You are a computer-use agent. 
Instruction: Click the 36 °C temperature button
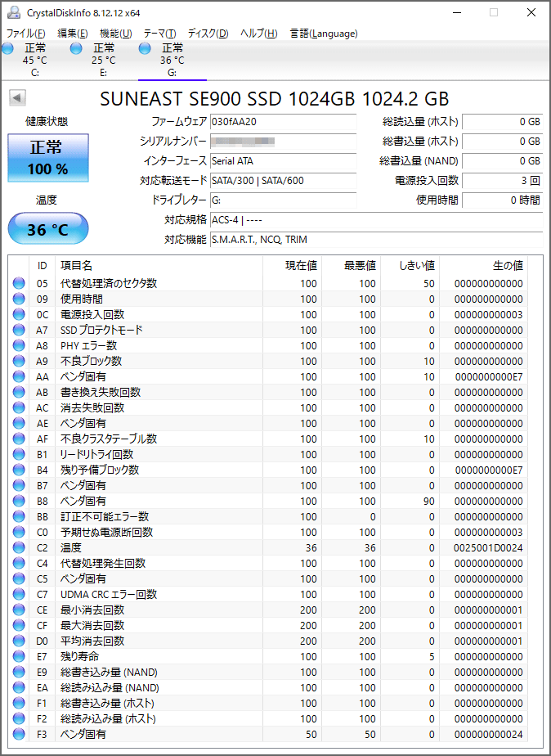tap(48, 228)
